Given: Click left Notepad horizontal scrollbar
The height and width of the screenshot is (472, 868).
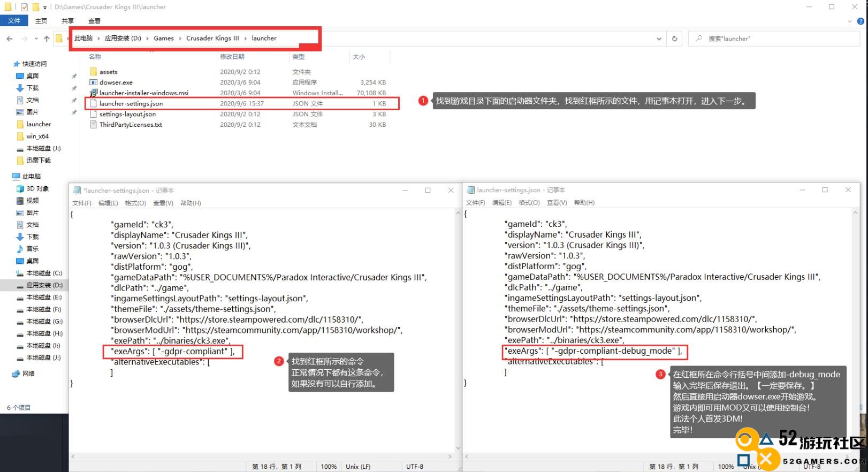Looking at the screenshot, I should pos(262,456).
